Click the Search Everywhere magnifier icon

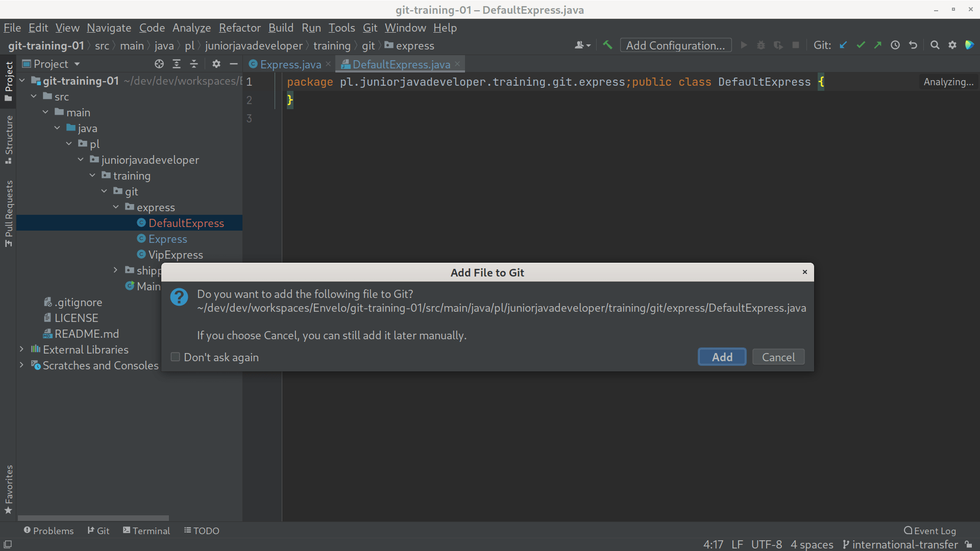(x=935, y=45)
